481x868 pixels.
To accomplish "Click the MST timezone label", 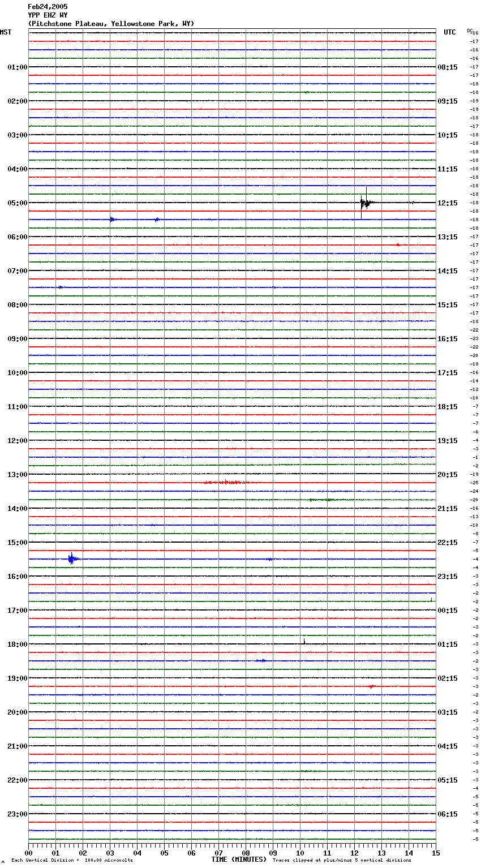I will point(6,32).
